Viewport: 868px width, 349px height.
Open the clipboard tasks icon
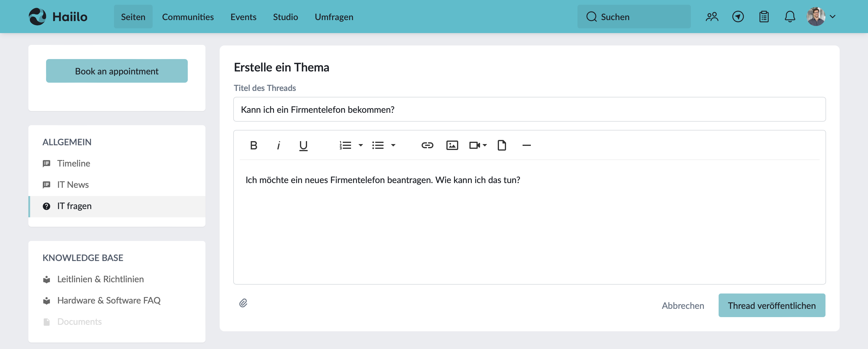[764, 17]
